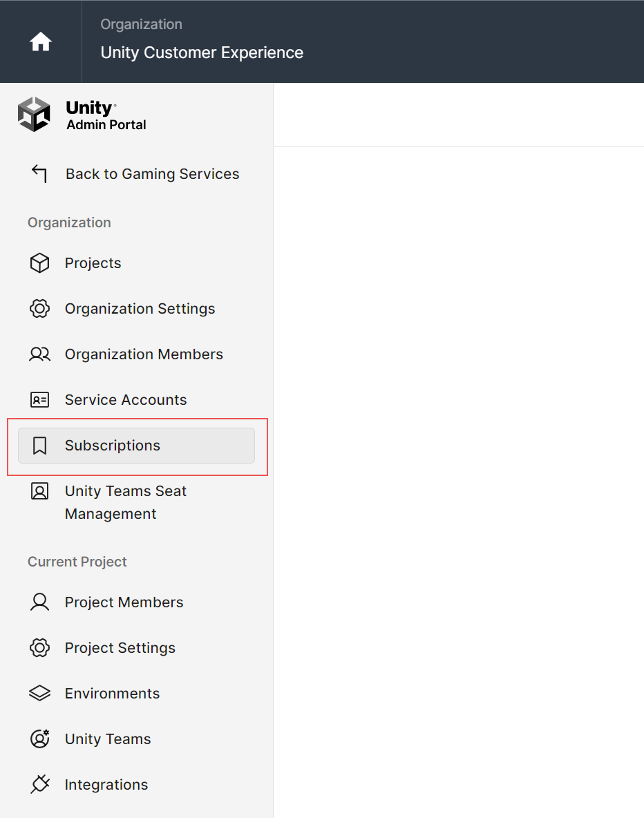This screenshot has height=818, width=644.
Task: Go back to Gaming Services
Action: [x=153, y=173]
